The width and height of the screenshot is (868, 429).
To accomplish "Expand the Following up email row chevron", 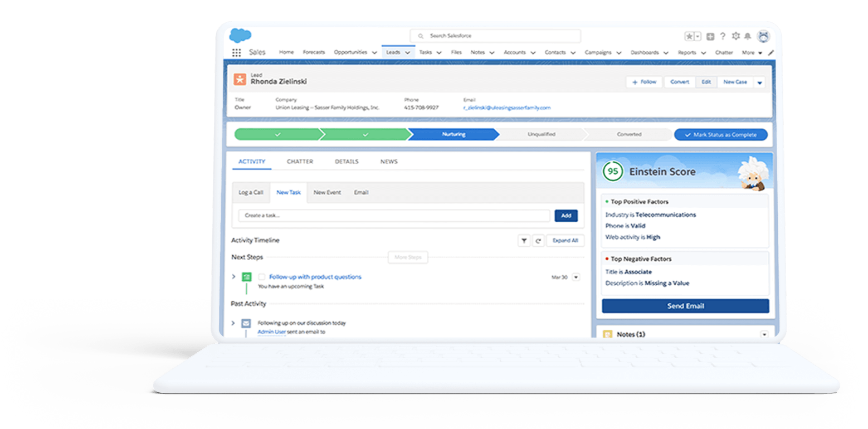I will 233,323.
